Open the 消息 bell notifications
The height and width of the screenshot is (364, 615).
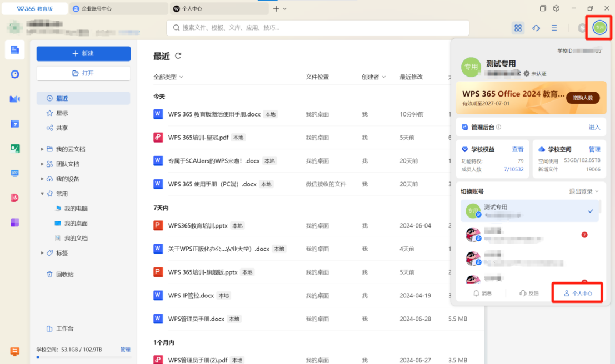point(482,293)
